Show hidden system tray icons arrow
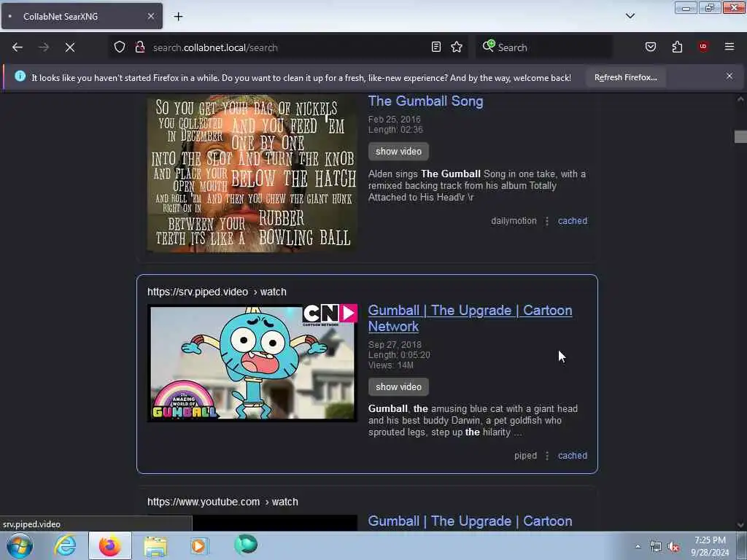Screen dimensions: 747x560 tap(638, 547)
